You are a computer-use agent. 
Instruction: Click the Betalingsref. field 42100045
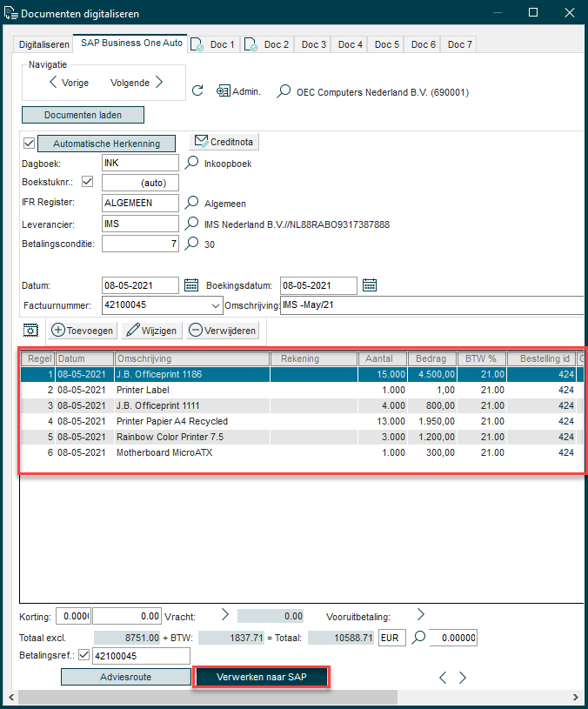(x=141, y=656)
